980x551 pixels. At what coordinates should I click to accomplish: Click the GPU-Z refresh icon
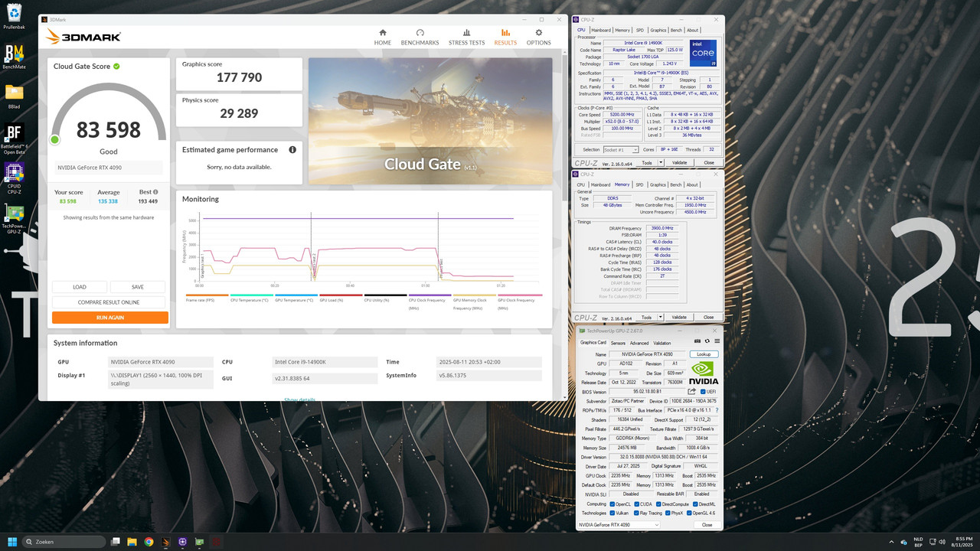click(x=707, y=341)
